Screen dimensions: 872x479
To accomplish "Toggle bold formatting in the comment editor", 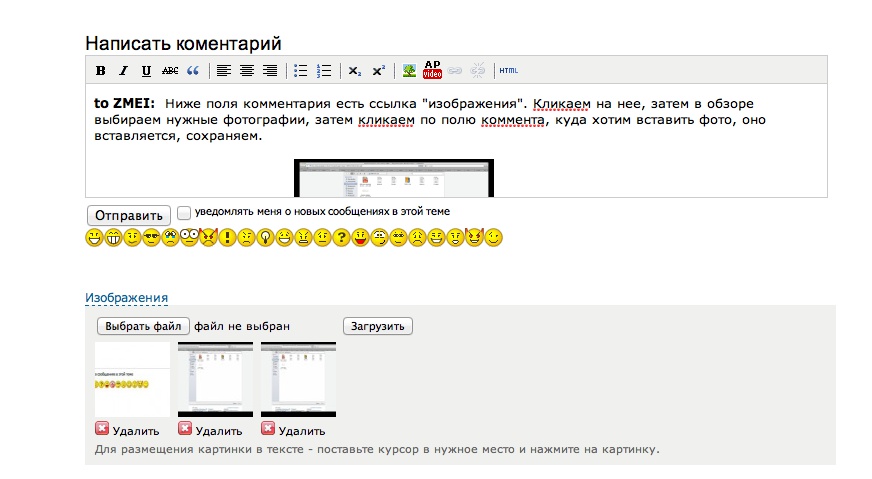I will click(x=100, y=71).
